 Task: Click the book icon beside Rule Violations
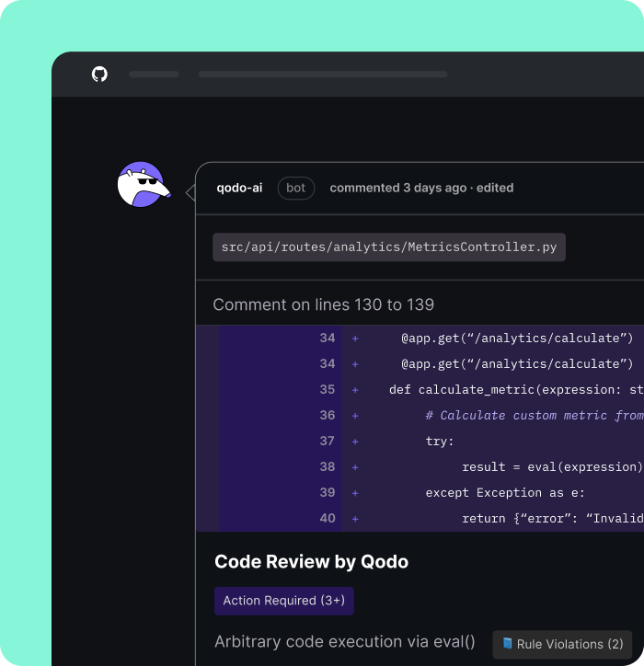click(507, 644)
